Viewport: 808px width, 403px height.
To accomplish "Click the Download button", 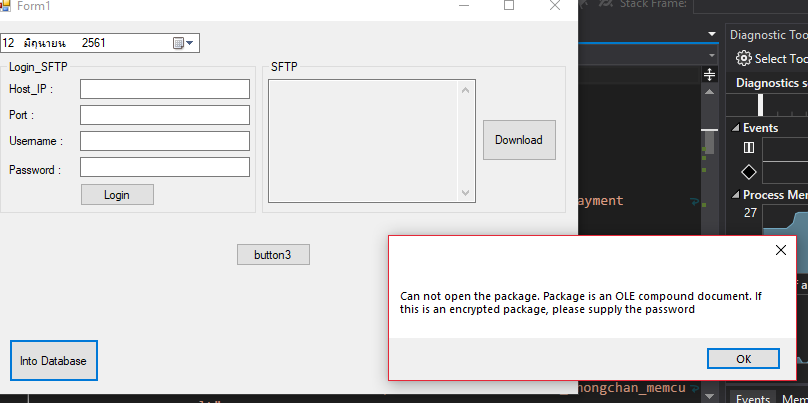I will click(519, 140).
